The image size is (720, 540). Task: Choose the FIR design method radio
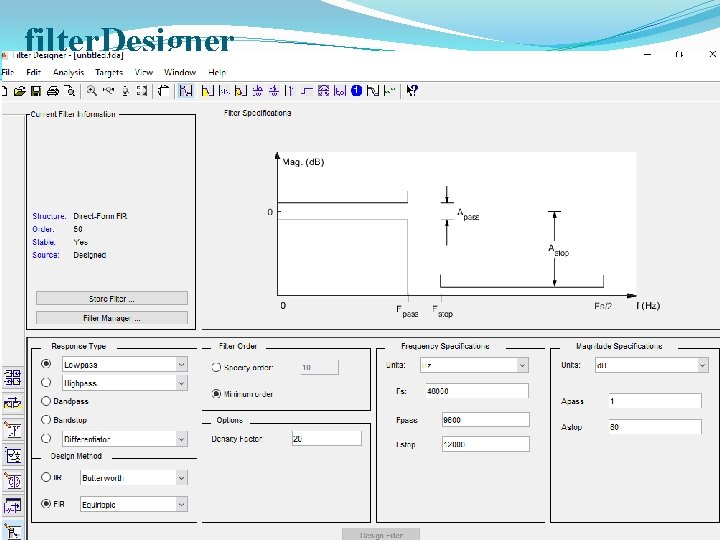tap(46, 504)
